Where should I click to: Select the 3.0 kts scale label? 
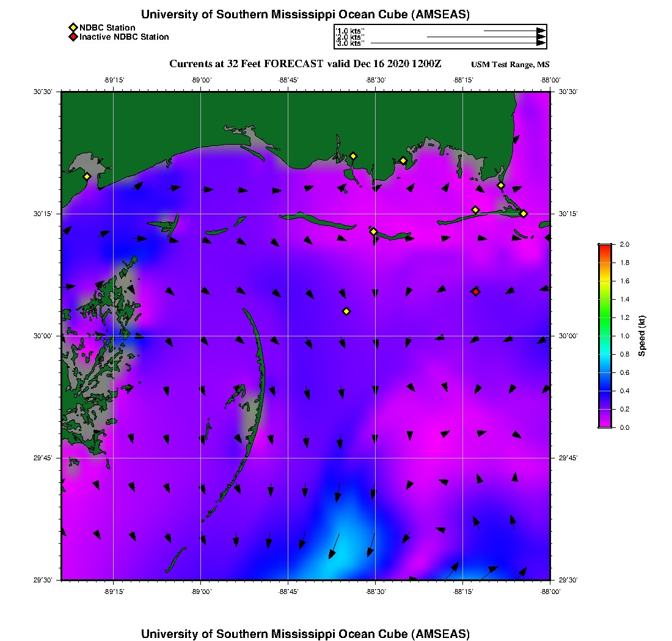pos(351,43)
